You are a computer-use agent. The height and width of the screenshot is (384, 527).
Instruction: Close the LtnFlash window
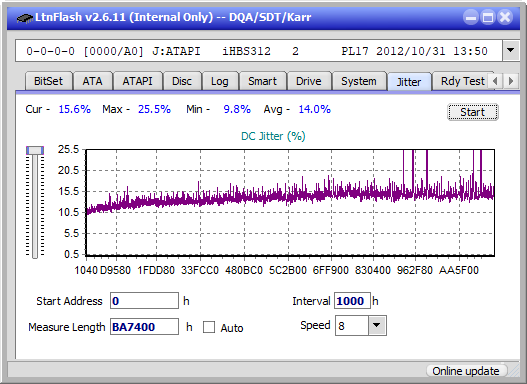(505, 17)
